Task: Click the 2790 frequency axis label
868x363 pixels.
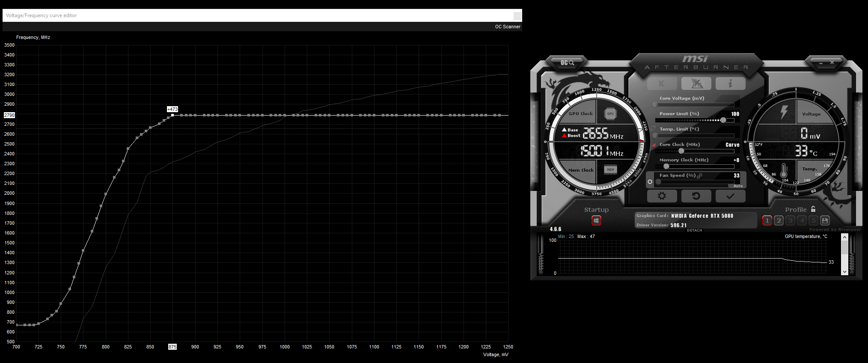Action: point(9,115)
